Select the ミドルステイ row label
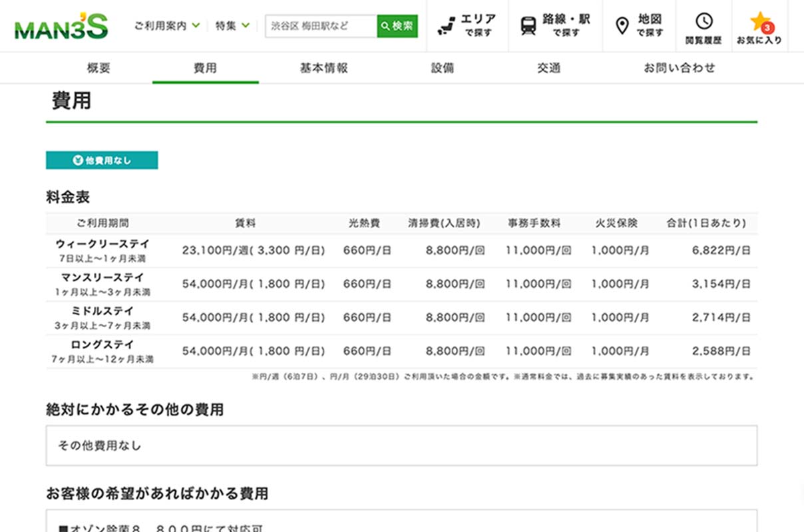 click(x=102, y=311)
